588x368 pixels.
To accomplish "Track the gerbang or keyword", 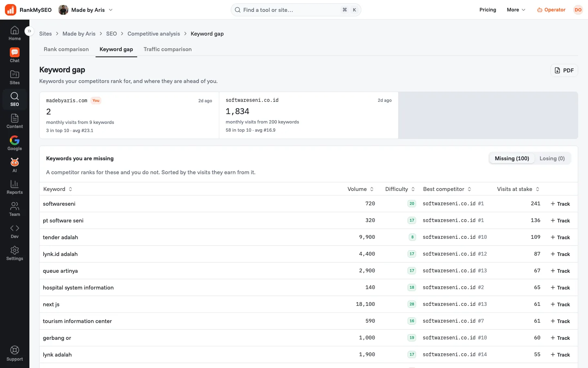I will point(560,338).
